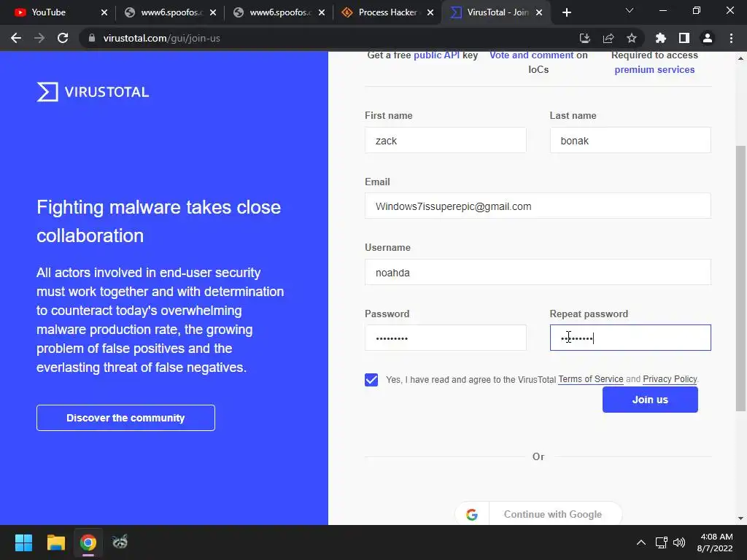Bookmark this page with star
The image size is (747, 560).
point(632,38)
